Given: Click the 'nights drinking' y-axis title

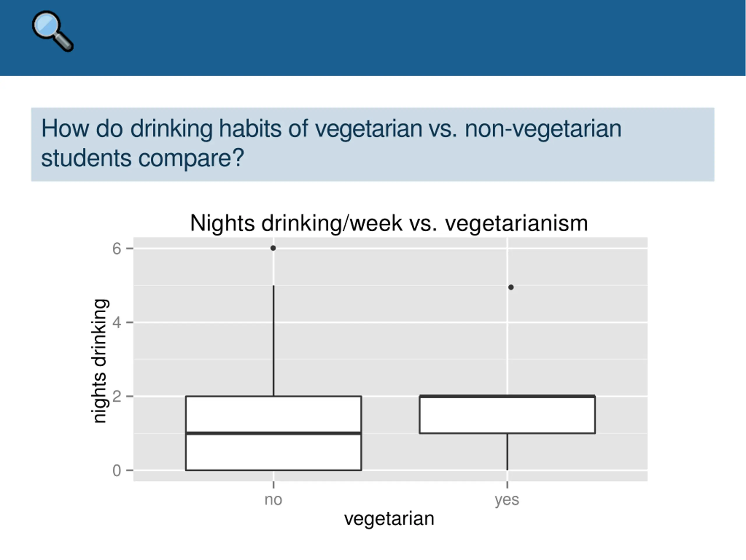Looking at the screenshot, I should [x=100, y=361].
